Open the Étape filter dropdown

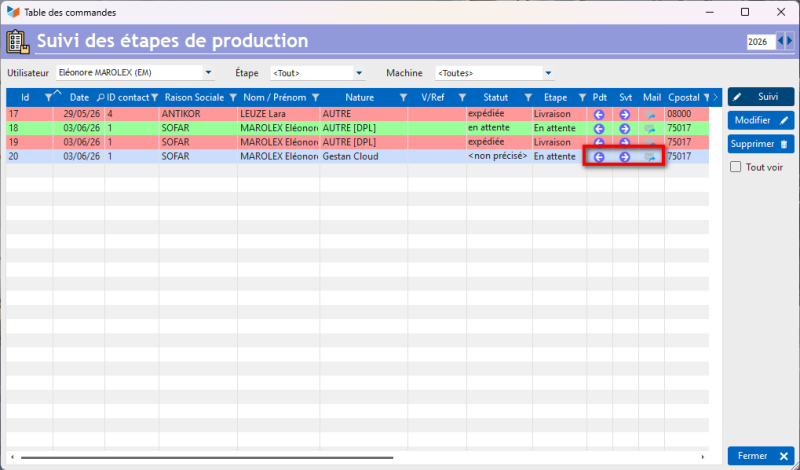359,73
